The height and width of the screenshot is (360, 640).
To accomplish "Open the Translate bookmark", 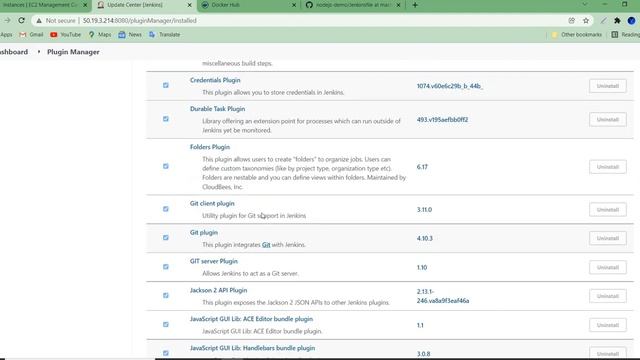I will pos(164,35).
